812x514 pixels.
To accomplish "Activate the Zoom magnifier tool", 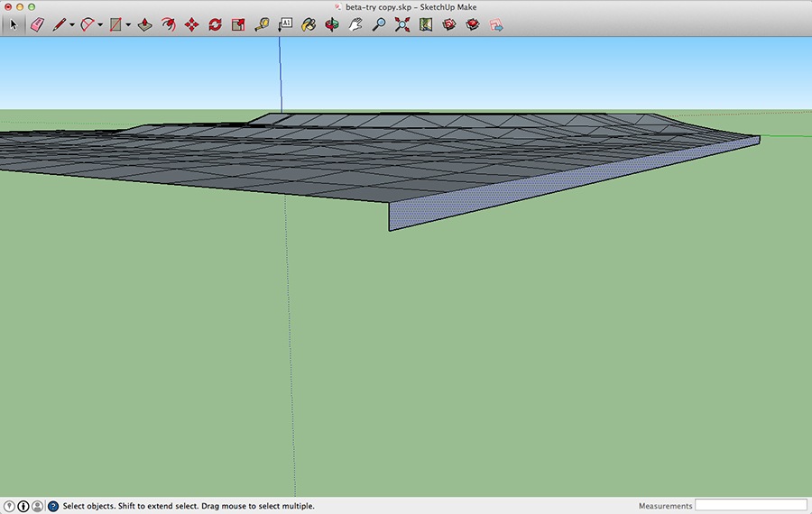I will (x=379, y=24).
